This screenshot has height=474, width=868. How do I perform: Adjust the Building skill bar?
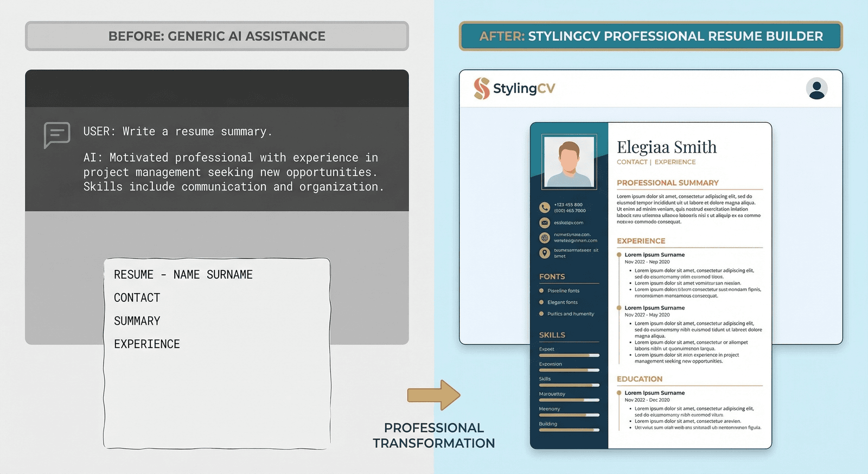[569, 430]
